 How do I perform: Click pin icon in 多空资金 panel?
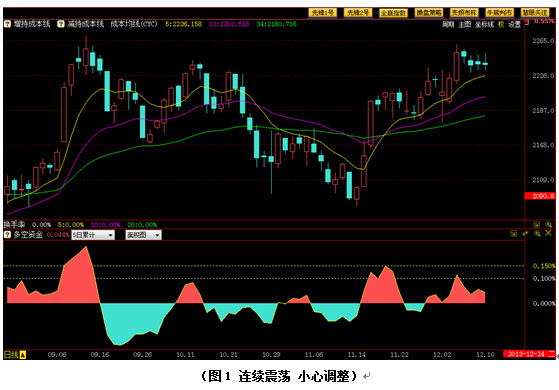525,234
